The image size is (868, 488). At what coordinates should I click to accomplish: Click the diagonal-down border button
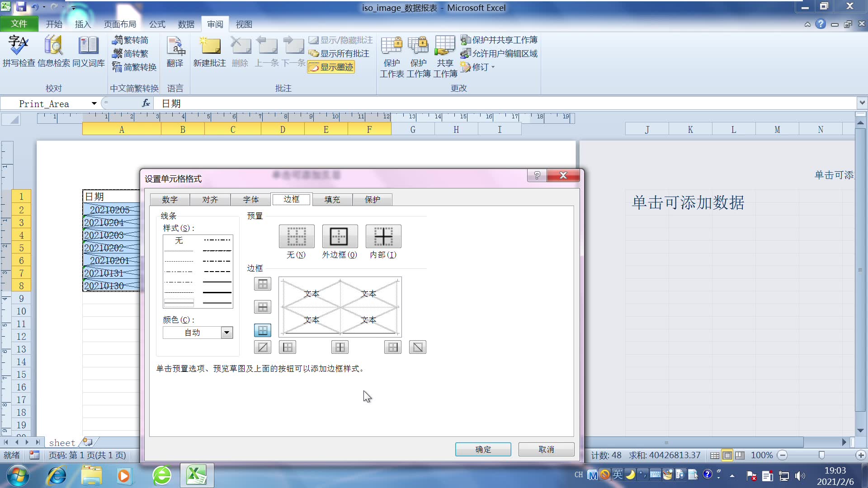[x=417, y=347]
